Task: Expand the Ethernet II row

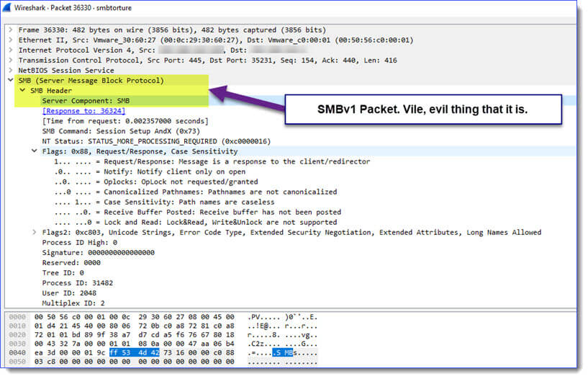Action: (x=11, y=40)
